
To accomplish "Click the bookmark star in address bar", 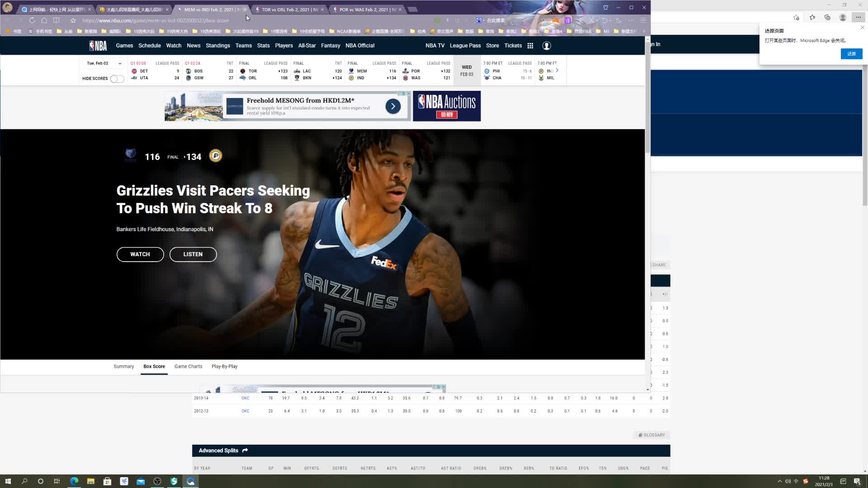I will click(x=73, y=20).
